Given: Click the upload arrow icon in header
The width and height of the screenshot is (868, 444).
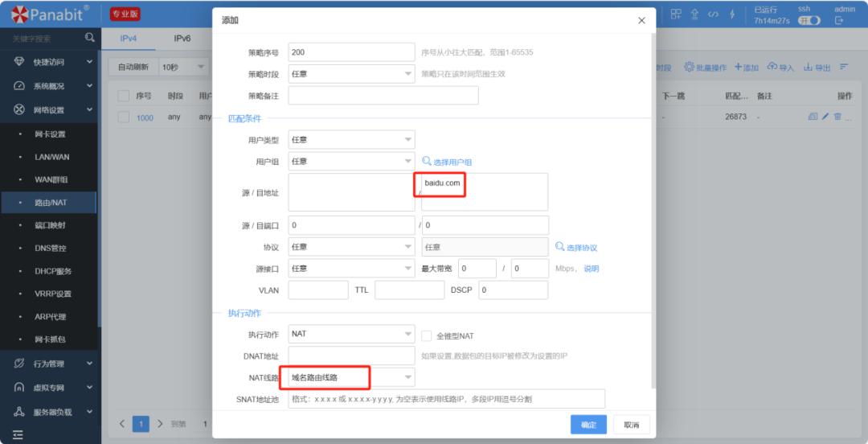Looking at the screenshot, I should point(694,14).
